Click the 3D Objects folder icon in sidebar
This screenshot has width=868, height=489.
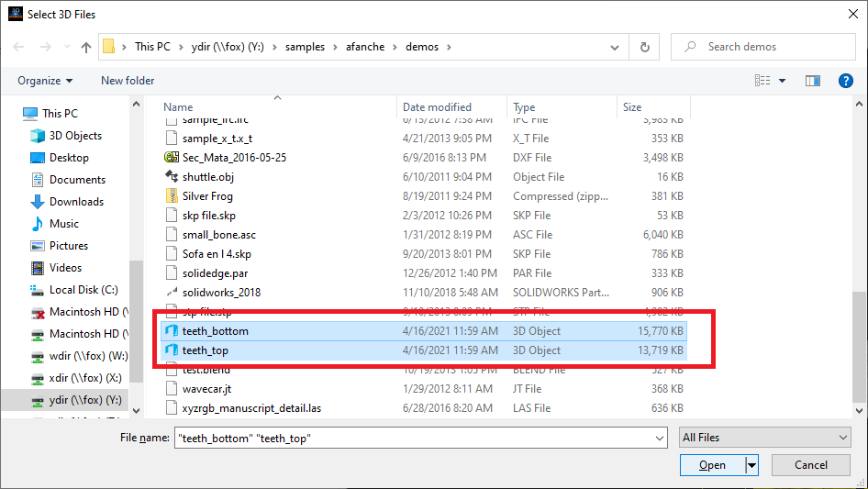[x=38, y=136]
